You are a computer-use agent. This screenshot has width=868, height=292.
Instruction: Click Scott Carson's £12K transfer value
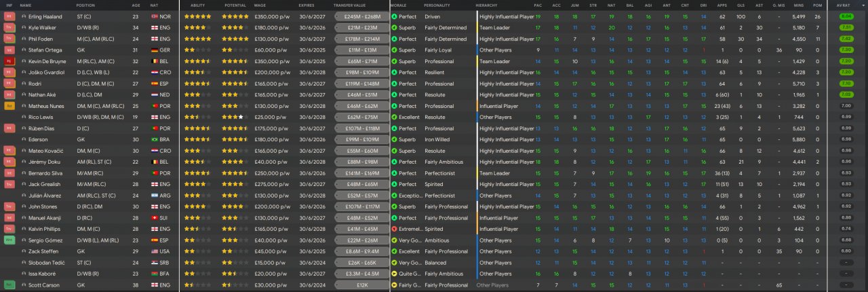pos(362,285)
